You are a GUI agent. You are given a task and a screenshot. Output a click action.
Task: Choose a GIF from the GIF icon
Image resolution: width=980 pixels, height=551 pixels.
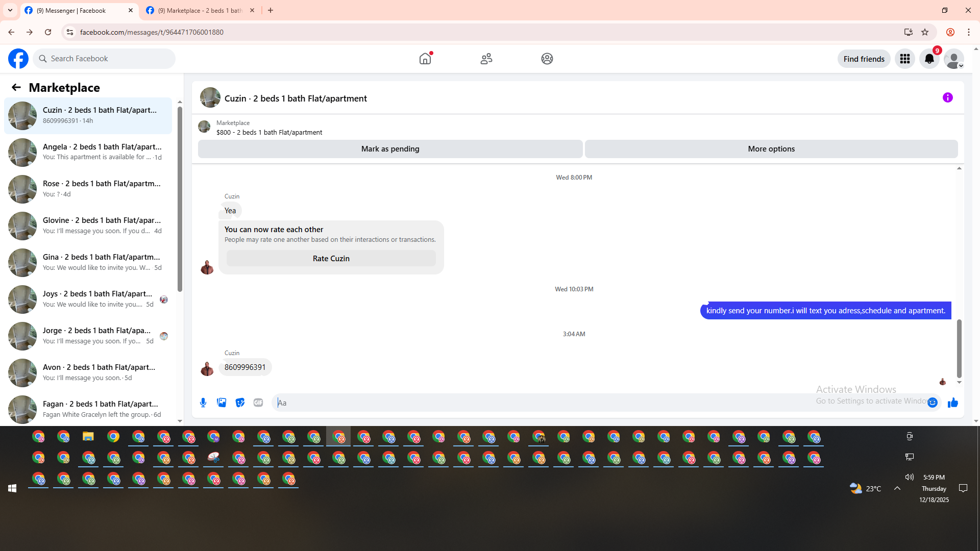point(258,403)
